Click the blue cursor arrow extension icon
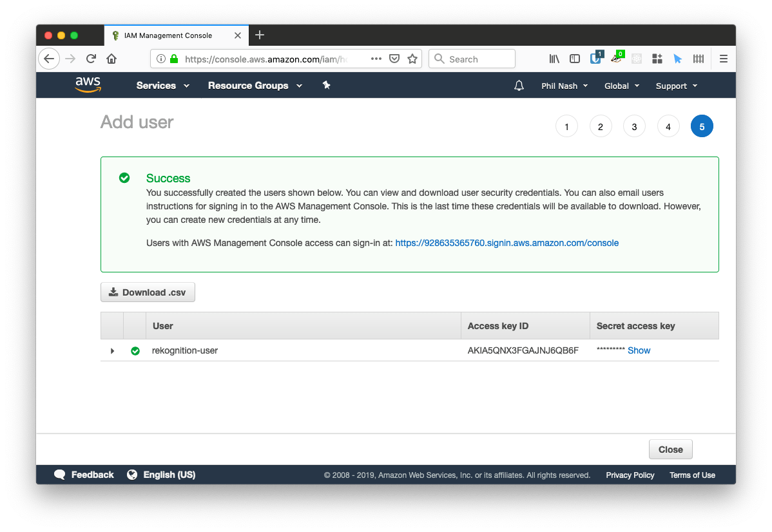 pos(678,59)
